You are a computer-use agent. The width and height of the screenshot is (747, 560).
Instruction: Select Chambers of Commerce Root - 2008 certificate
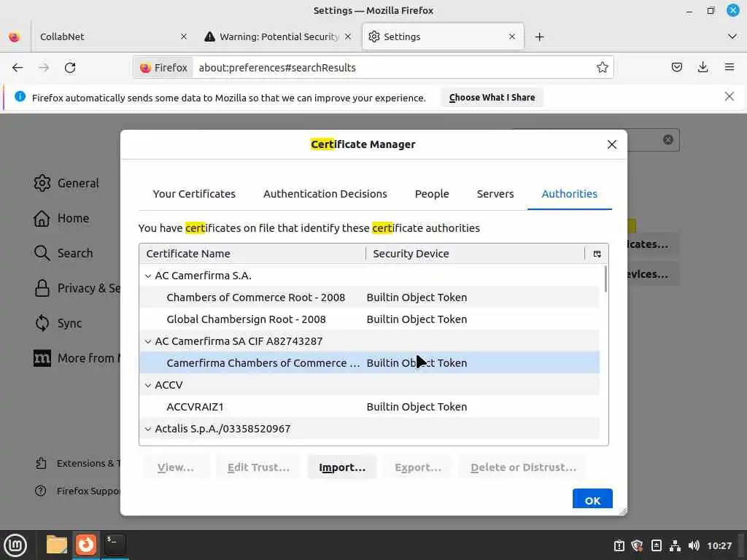point(369,297)
